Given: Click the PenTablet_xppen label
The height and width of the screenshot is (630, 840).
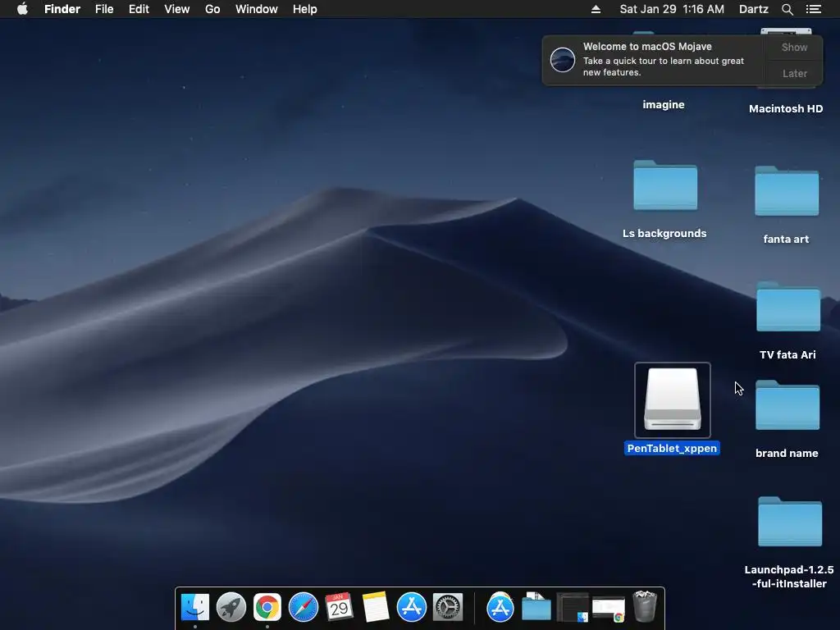Looking at the screenshot, I should click(x=672, y=449).
